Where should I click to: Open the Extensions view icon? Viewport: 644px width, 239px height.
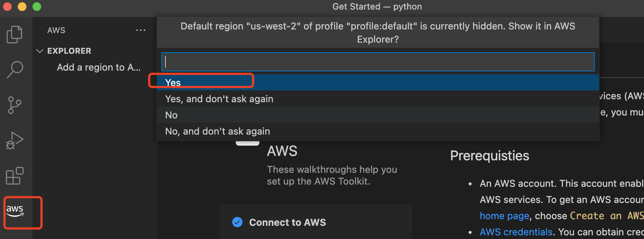(15, 176)
